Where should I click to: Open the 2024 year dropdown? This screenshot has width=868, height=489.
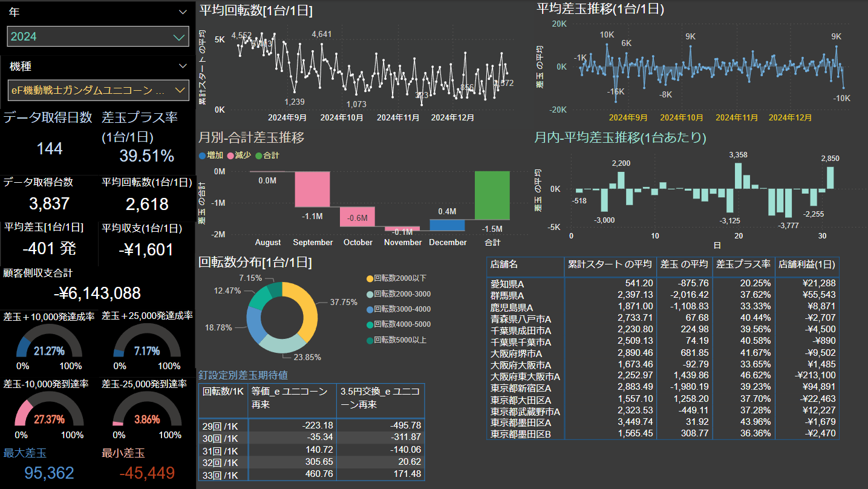(x=178, y=37)
